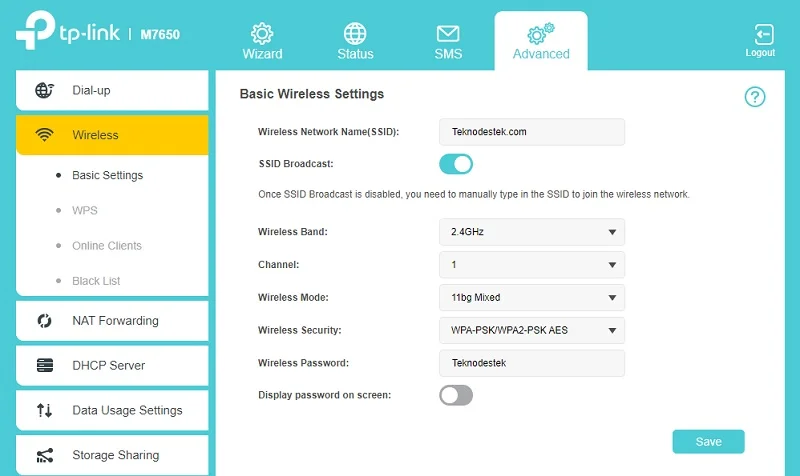Click the Dial-up globe icon

(45, 91)
